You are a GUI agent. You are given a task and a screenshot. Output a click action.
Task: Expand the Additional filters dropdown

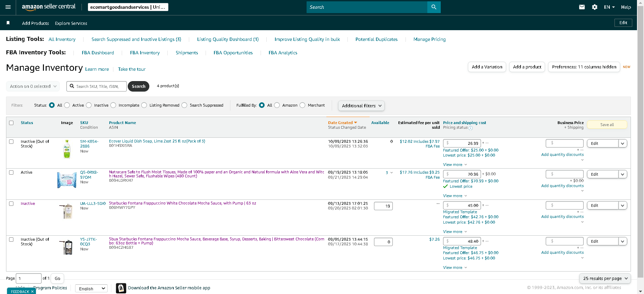pos(361,106)
